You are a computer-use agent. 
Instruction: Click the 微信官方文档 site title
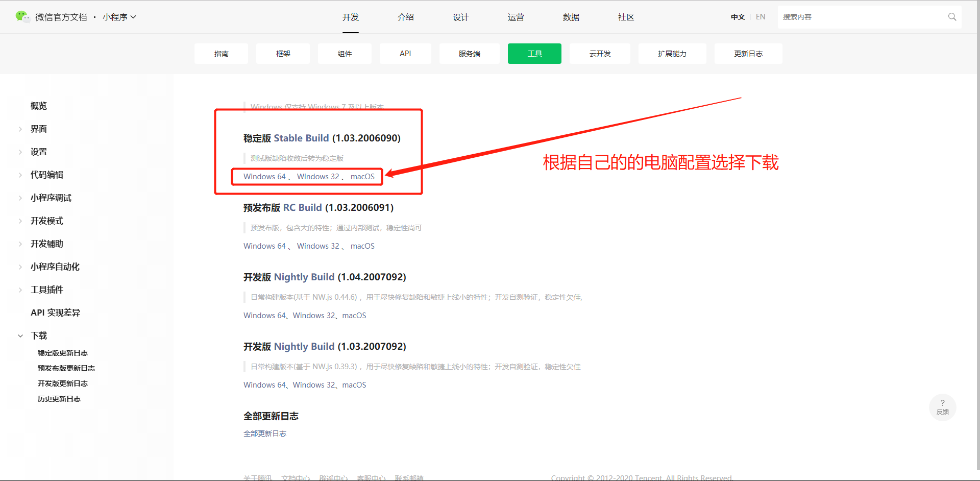61,17
